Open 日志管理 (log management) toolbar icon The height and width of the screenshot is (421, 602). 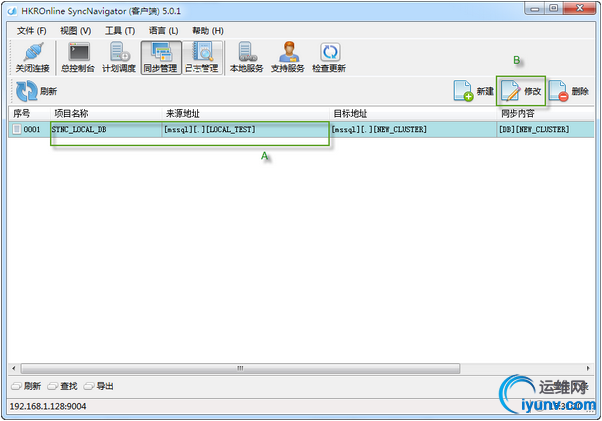click(x=202, y=58)
